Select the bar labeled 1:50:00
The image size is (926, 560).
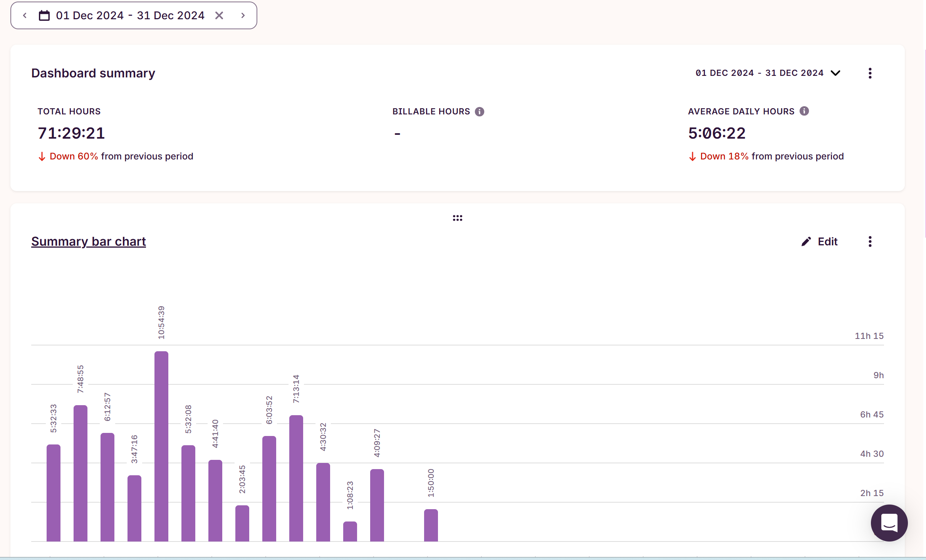click(431, 525)
